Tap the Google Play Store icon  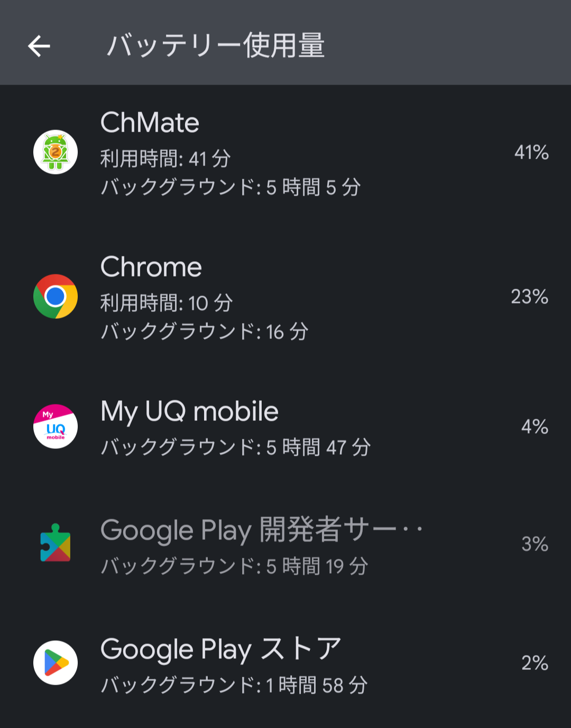[56, 663]
